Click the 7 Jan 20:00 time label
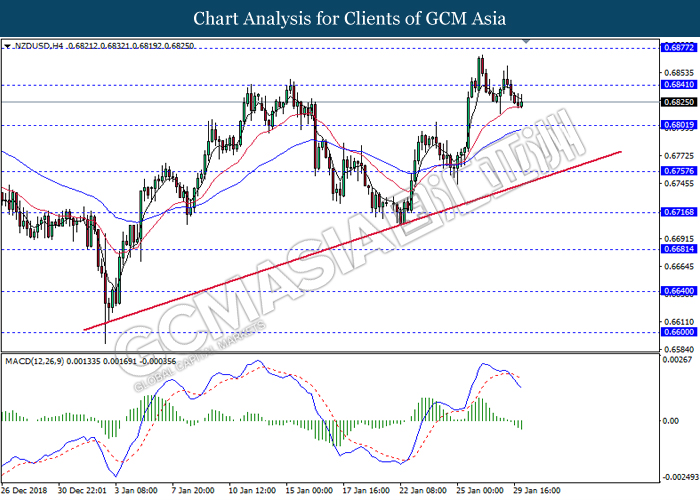 click(x=193, y=490)
